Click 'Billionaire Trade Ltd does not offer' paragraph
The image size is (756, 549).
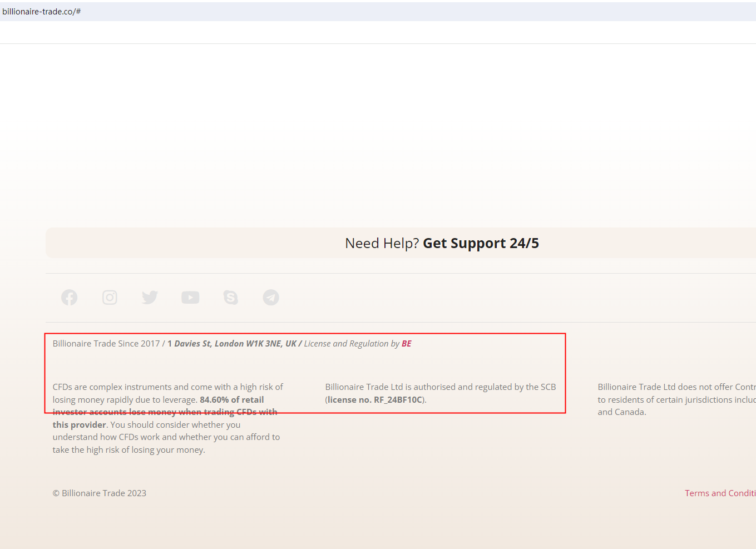[x=677, y=399]
